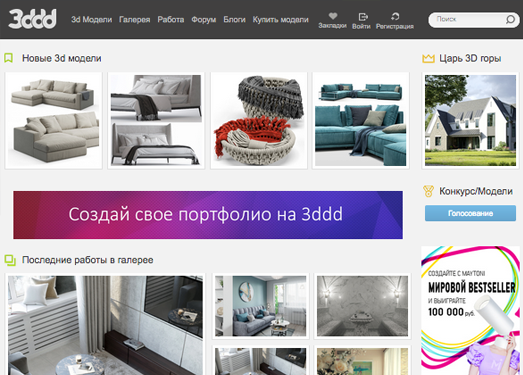
Task: Click the crown icon beside Царь 3D горы
Action: click(428, 58)
